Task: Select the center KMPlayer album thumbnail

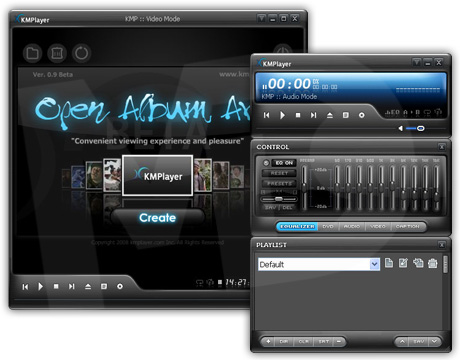Action: pyautogui.click(x=157, y=175)
